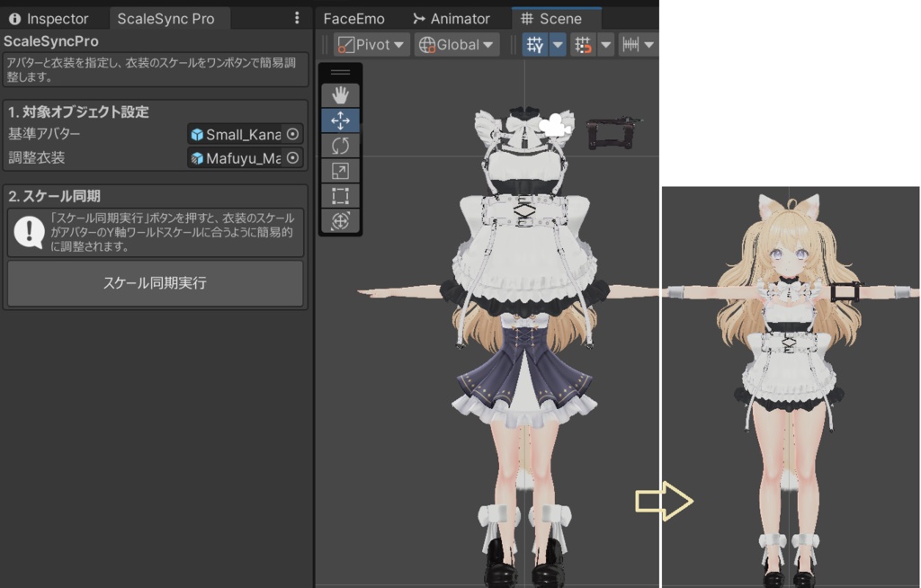Select the Rotate tool
This screenshot has width=921, height=588.
tap(340, 146)
